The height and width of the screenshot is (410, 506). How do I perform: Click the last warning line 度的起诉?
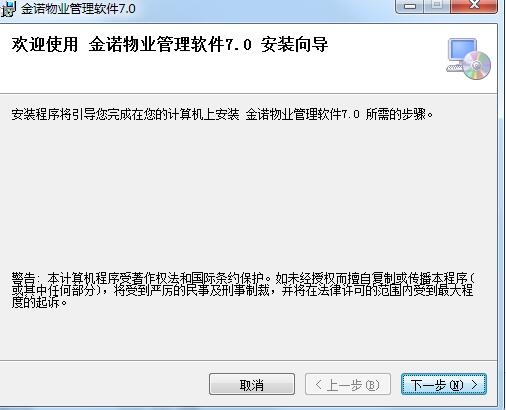(x=40, y=303)
